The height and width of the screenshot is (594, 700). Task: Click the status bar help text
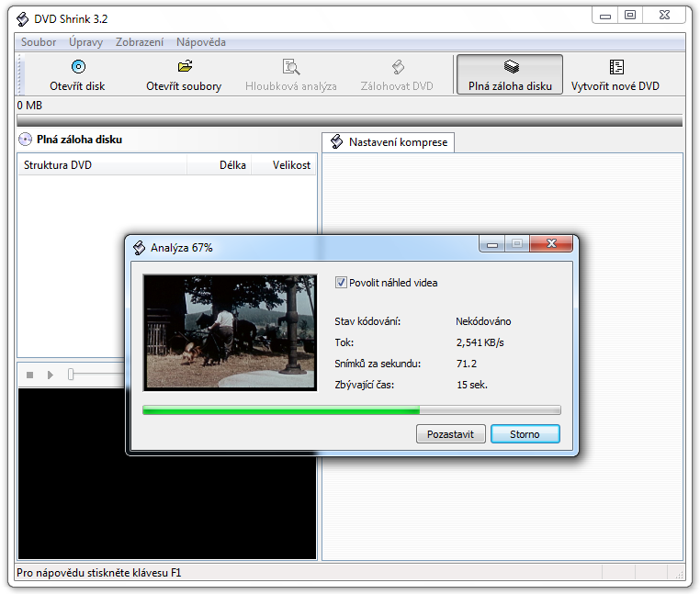(x=98, y=573)
